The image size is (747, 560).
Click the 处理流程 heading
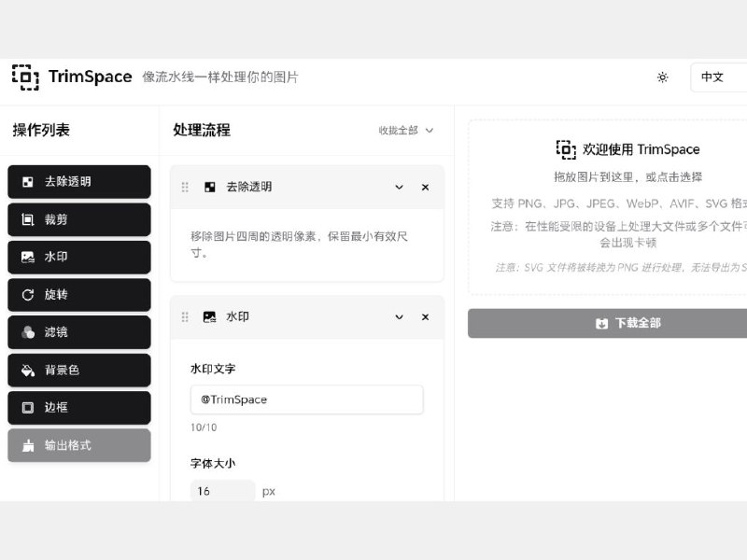pyautogui.click(x=202, y=130)
